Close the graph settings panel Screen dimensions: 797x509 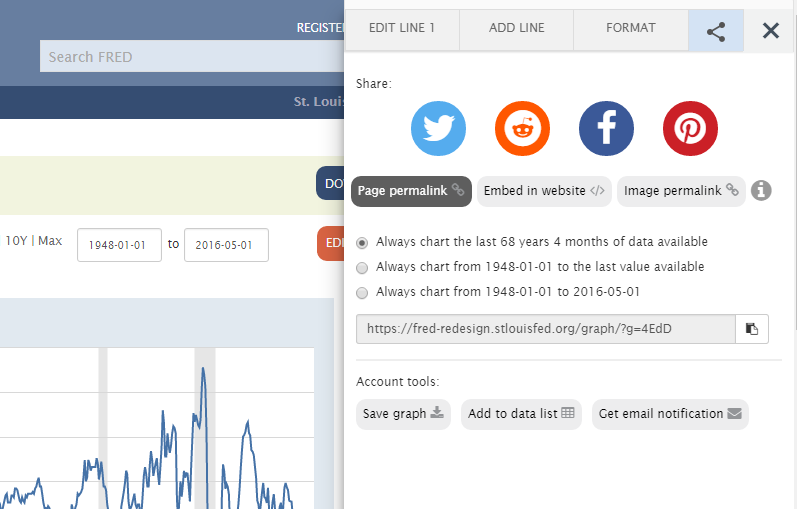pyautogui.click(x=770, y=30)
